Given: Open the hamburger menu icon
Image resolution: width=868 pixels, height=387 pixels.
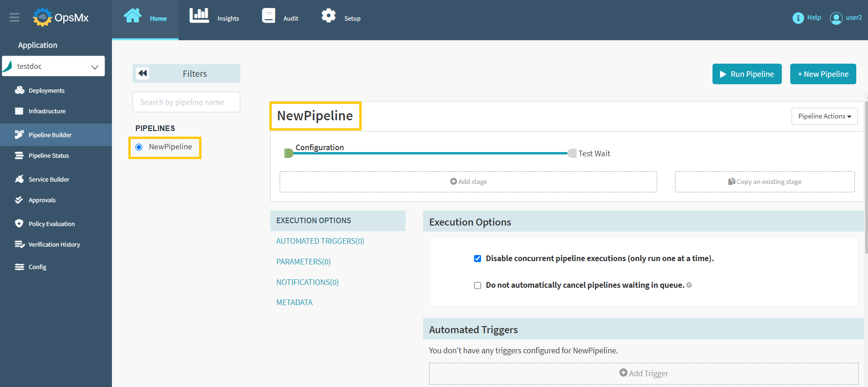Looking at the screenshot, I should click(x=15, y=18).
